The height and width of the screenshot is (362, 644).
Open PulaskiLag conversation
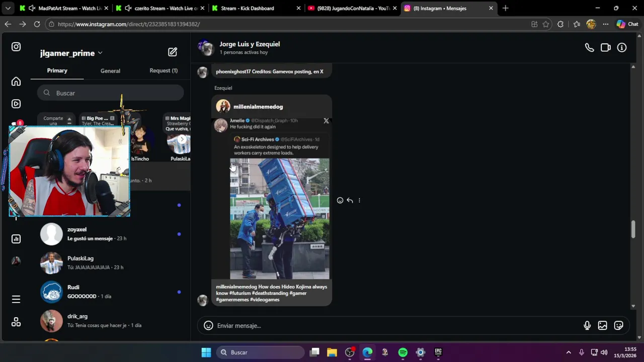[110, 263]
